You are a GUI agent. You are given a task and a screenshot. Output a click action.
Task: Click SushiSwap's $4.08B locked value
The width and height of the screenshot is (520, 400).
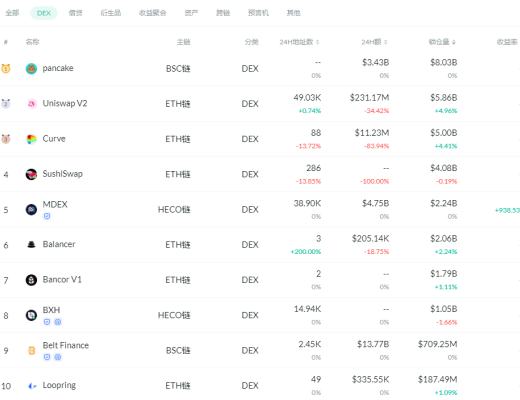tap(443, 168)
